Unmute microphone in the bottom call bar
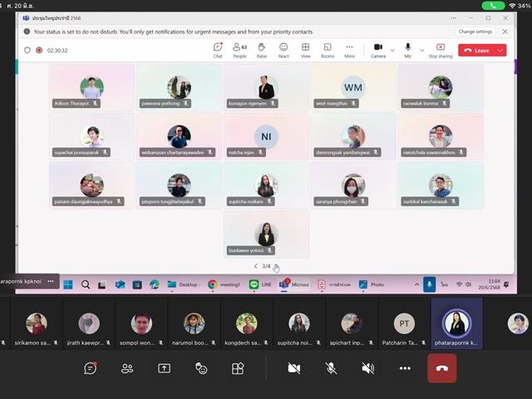The width and height of the screenshot is (532, 399). click(331, 368)
